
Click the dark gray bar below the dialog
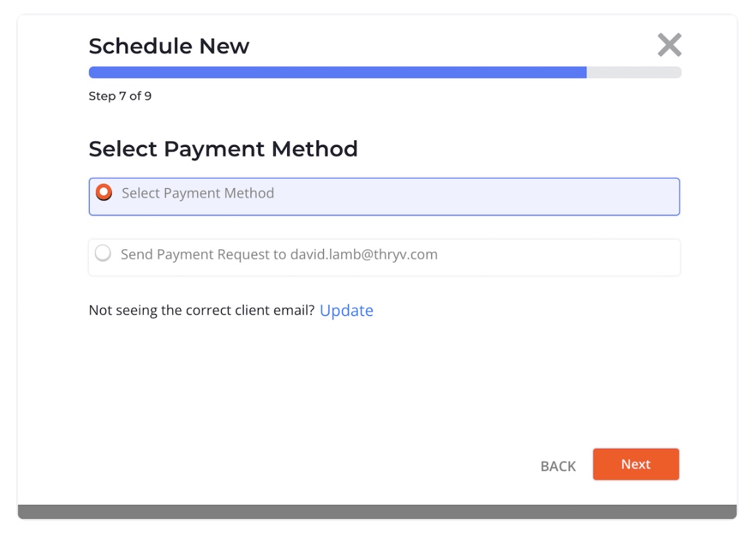click(377, 512)
